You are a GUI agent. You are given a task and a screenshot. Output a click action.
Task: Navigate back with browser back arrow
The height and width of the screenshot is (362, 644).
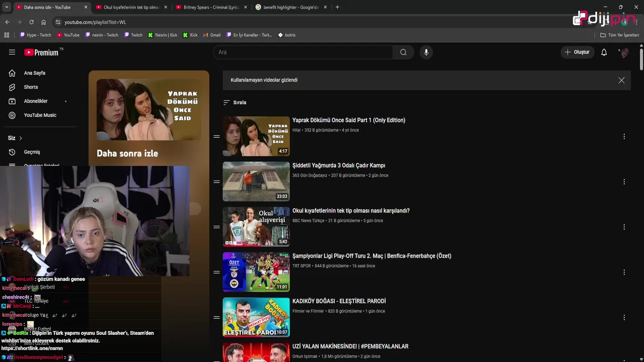7,22
